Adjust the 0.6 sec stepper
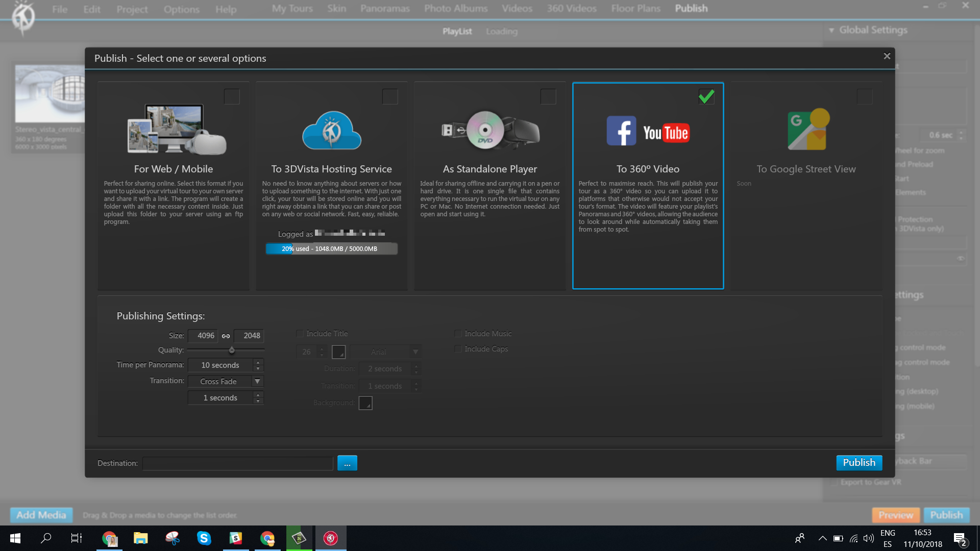980x551 pixels. [x=961, y=135]
